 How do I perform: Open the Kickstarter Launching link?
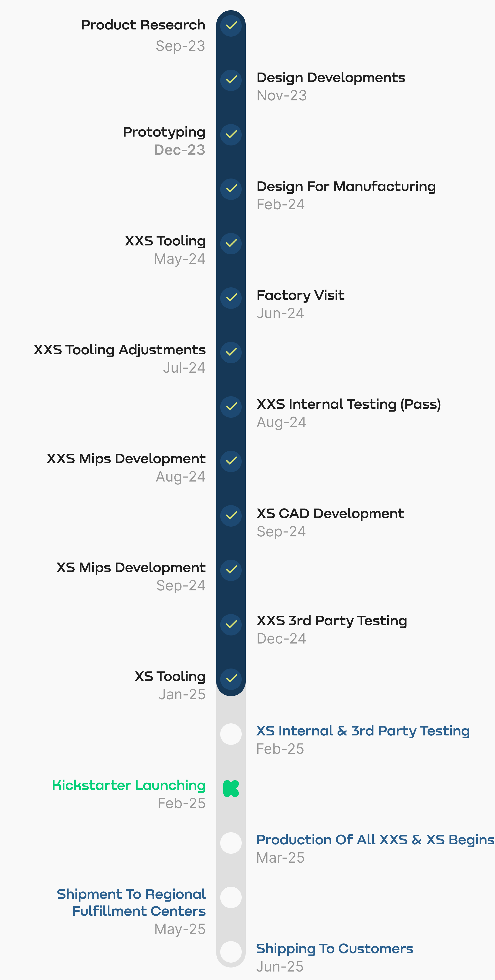coord(129,785)
